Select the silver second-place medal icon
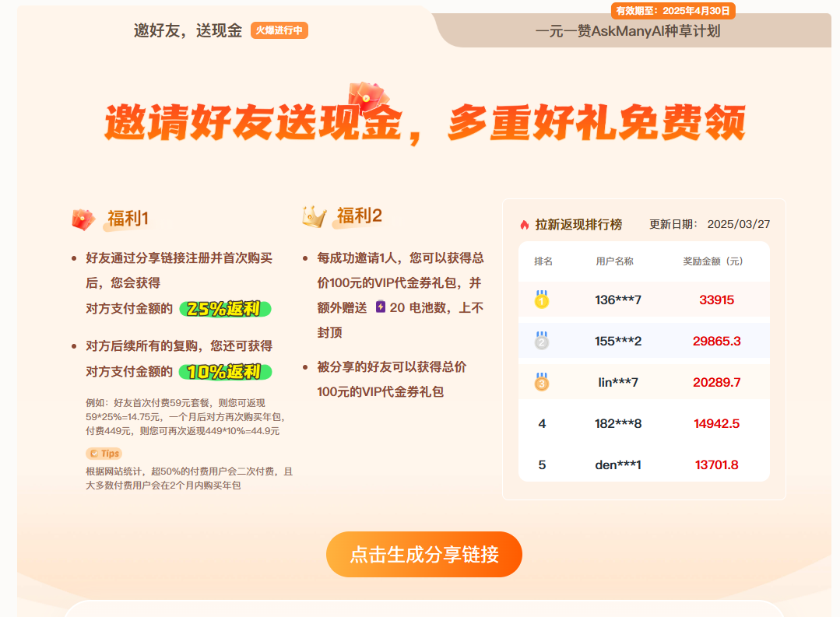Viewport: 840px width, 617px height. tap(542, 341)
